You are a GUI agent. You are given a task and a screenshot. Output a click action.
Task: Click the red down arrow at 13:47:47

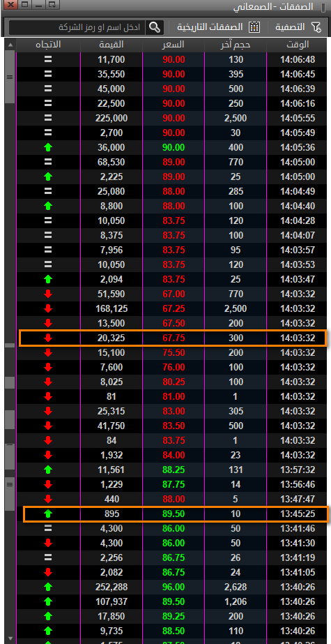pyautogui.click(x=48, y=499)
